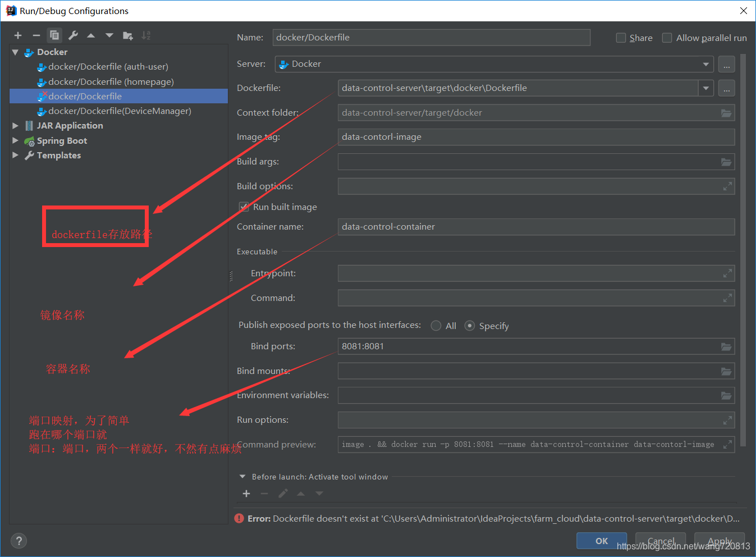Select docker/Dockerfile(DeviceManager) configuration
This screenshot has width=756, height=557.
(x=118, y=111)
